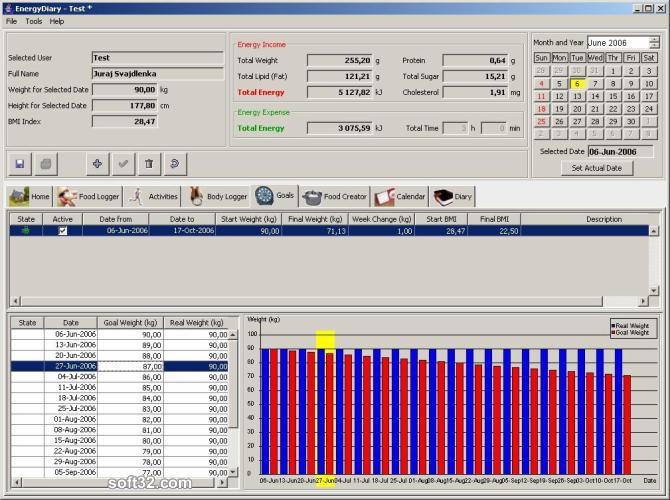Image resolution: width=670 pixels, height=500 pixels.
Task: Click the greyed save-all toolbar icon
Action: (x=46, y=164)
